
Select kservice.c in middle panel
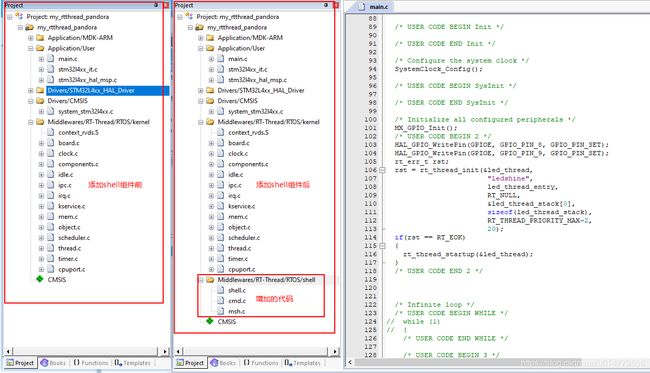242,206
